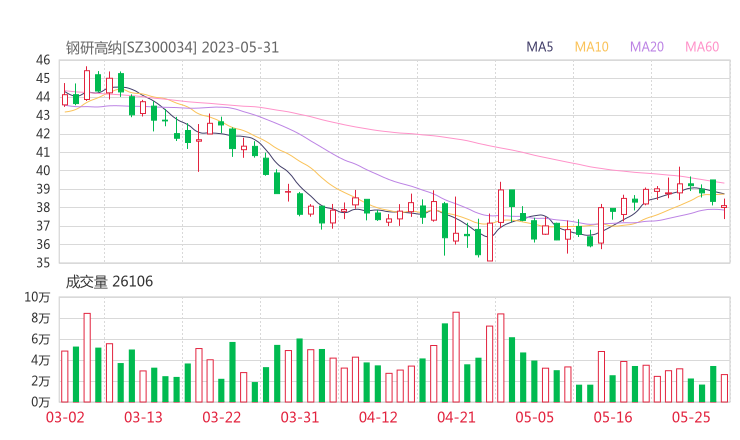Click volume axis label 8万
Viewport: 740px width, 440px height.
(x=41, y=318)
